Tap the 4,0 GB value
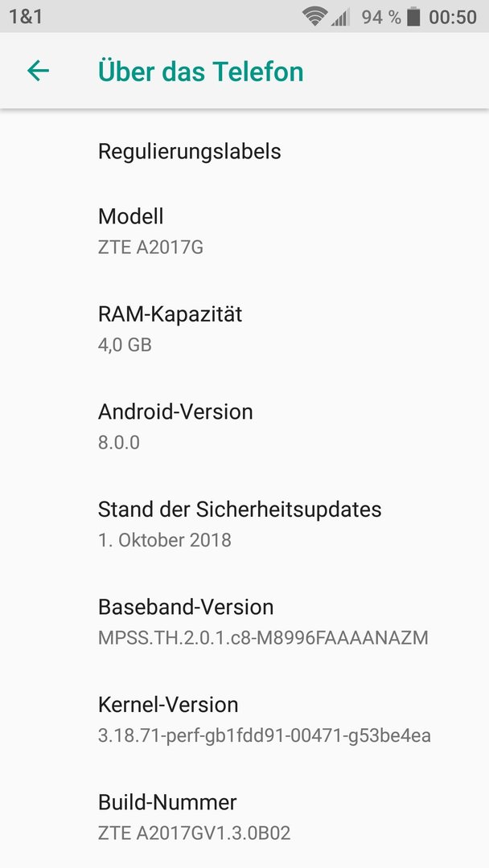The image size is (489, 868). (125, 344)
